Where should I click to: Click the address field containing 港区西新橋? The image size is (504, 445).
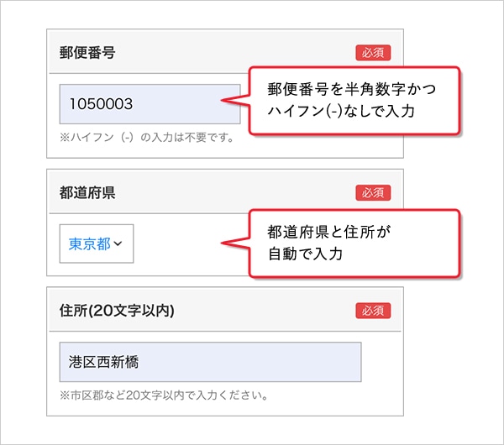[210, 362]
